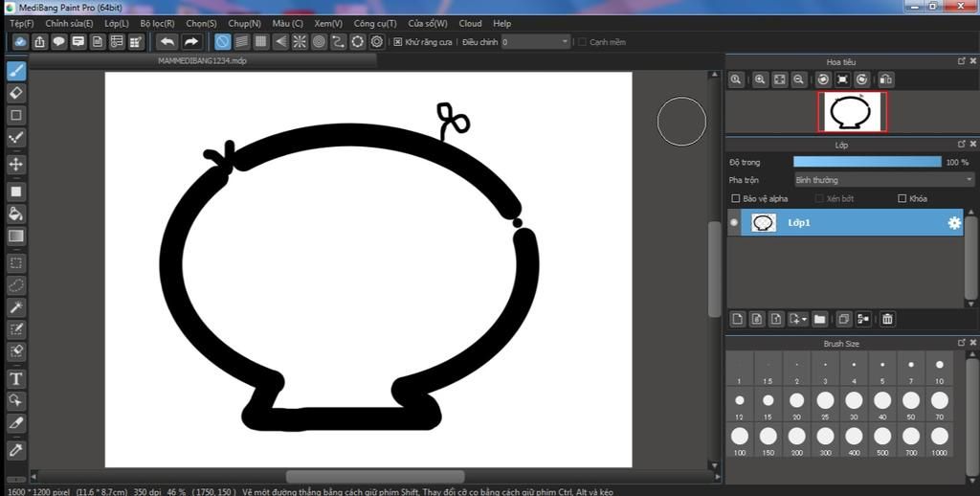980x496 pixels.
Task: Select the Move tool
Action: tap(16, 165)
